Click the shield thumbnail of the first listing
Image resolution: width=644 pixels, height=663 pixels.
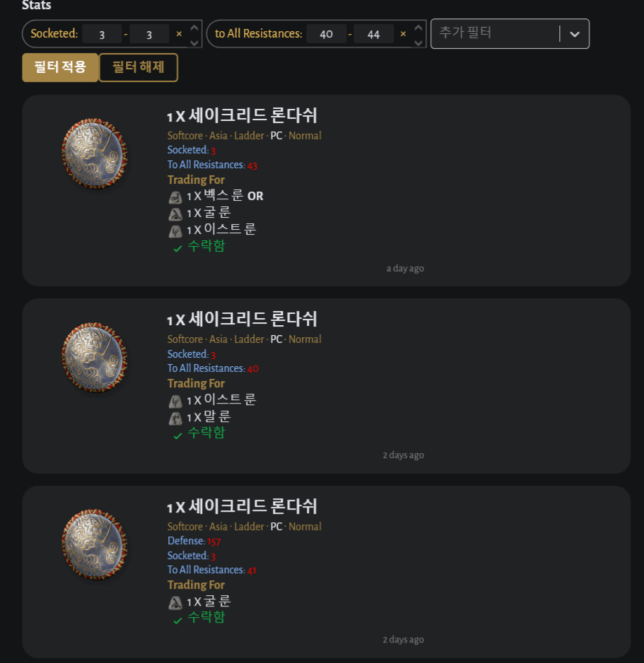95,153
